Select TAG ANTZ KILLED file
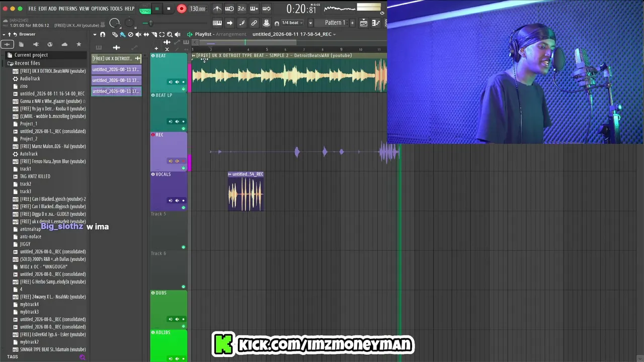The height and width of the screenshot is (362, 644). pos(35,176)
